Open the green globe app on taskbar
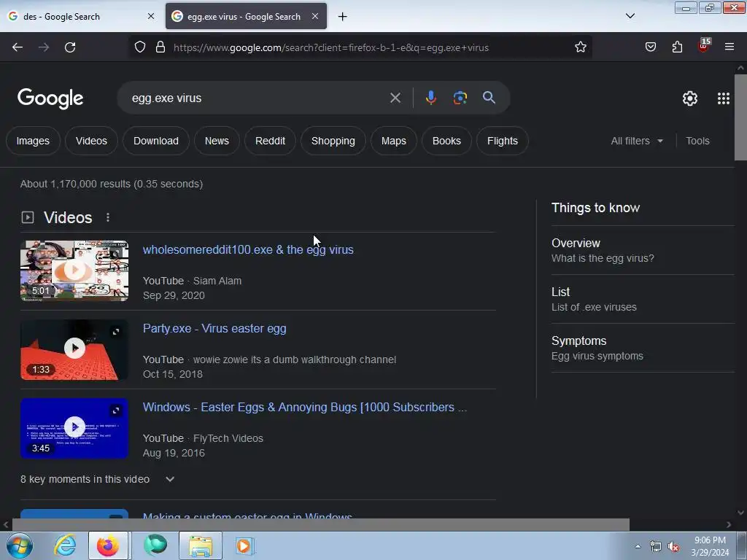The height and width of the screenshot is (560, 747). pyautogui.click(x=155, y=545)
